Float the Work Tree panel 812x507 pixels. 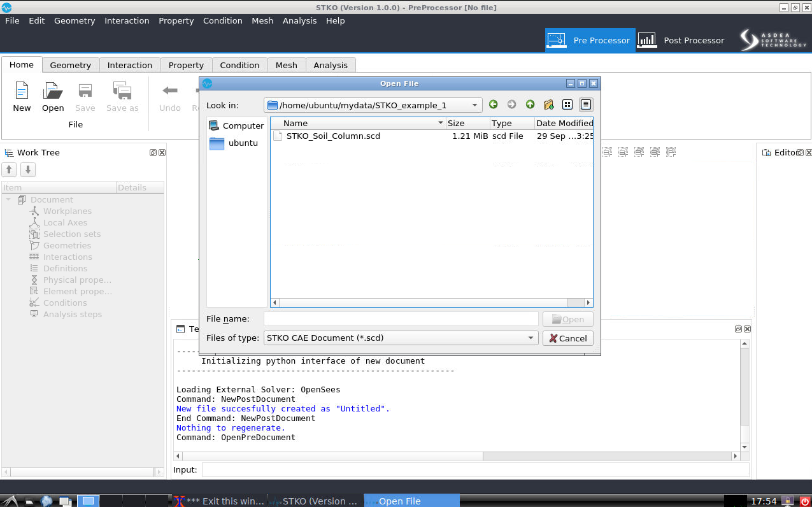[x=153, y=153]
